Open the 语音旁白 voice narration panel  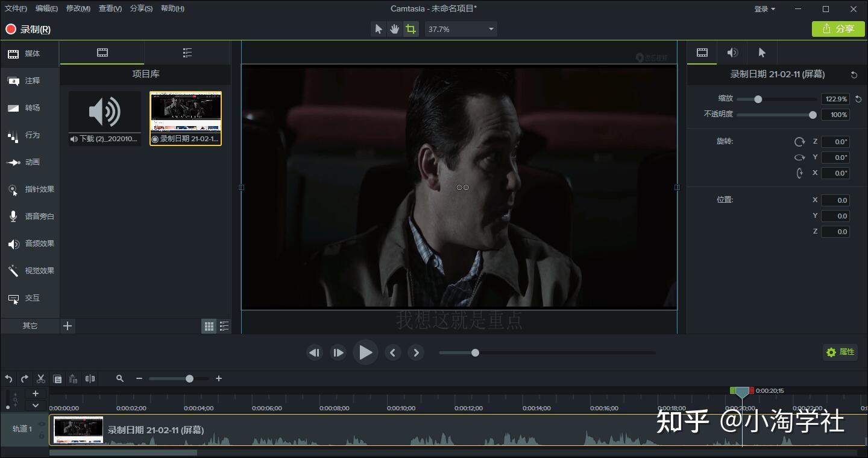(x=30, y=217)
